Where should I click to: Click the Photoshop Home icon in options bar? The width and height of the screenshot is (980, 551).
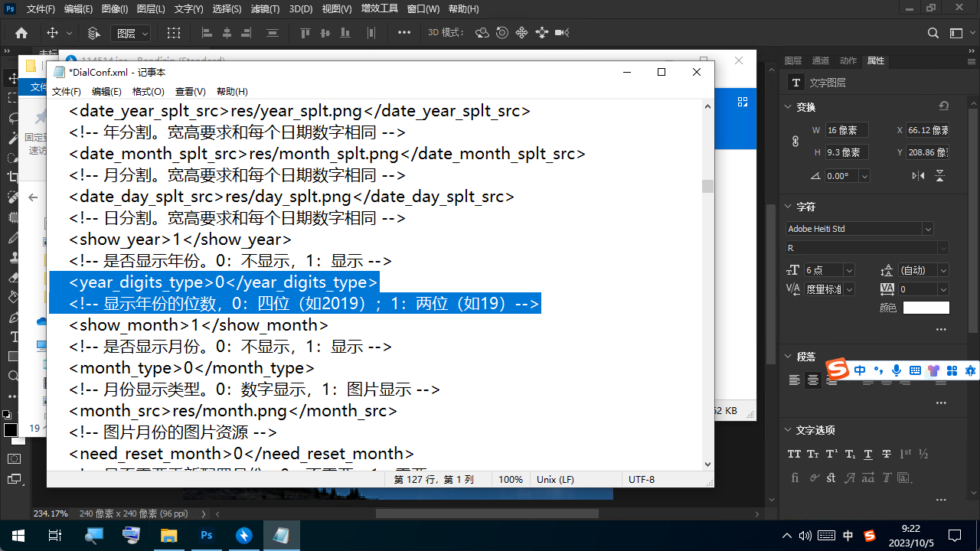click(x=21, y=33)
